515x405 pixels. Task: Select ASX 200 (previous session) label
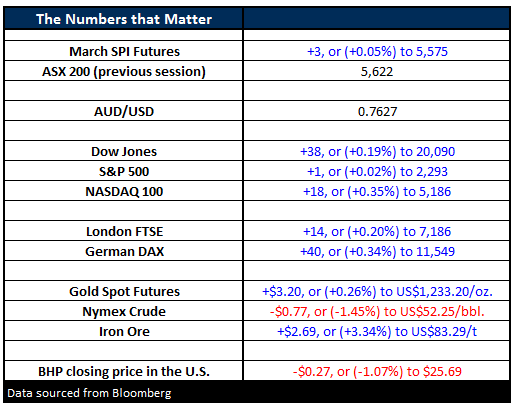124,71
